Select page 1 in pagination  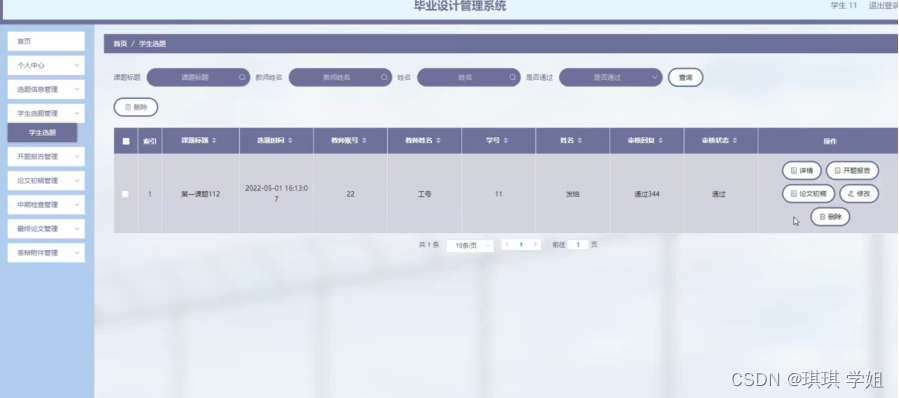521,245
